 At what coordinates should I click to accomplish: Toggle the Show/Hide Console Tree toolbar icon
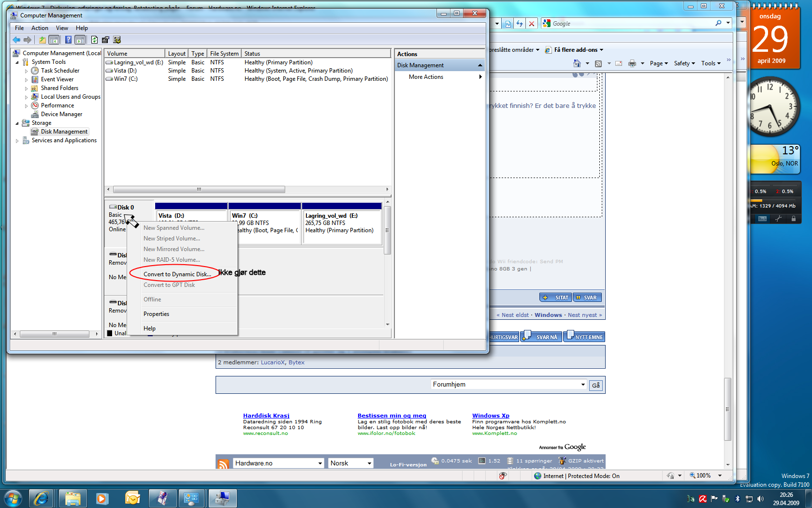[54, 40]
